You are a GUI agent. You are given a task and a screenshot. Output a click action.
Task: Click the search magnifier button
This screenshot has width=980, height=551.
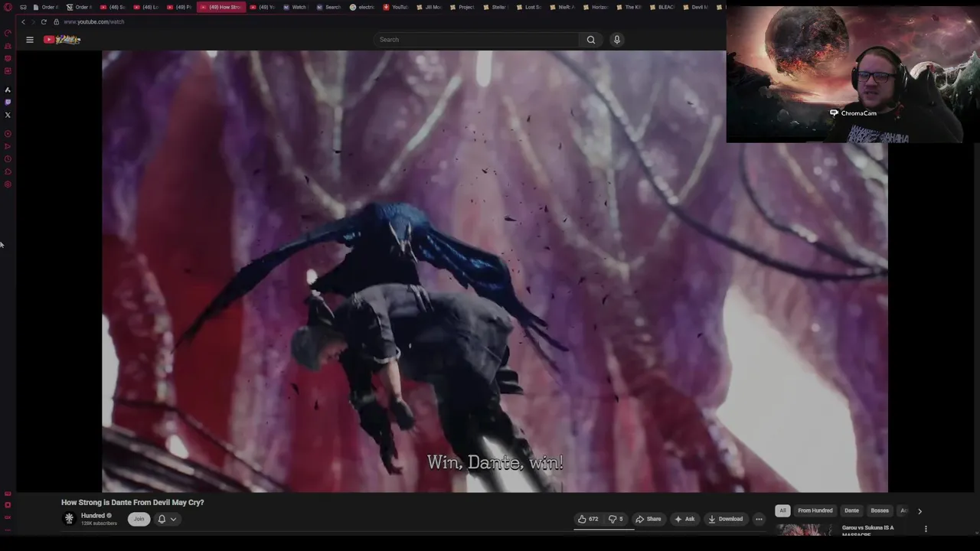[x=590, y=40]
